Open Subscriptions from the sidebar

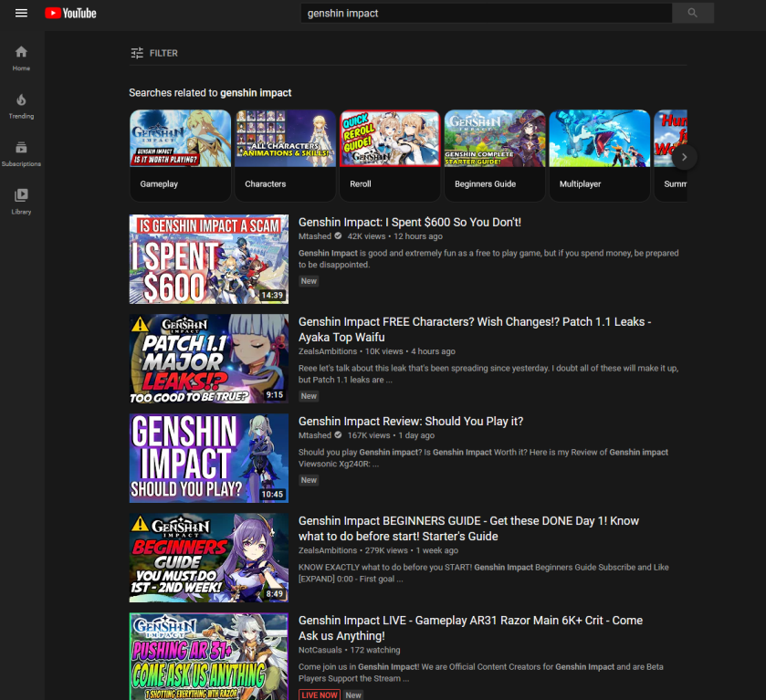coord(21,152)
